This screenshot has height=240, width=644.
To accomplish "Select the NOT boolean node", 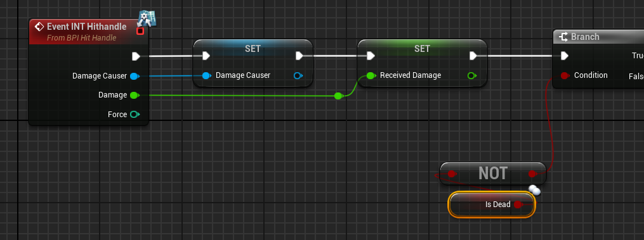I will point(493,174).
